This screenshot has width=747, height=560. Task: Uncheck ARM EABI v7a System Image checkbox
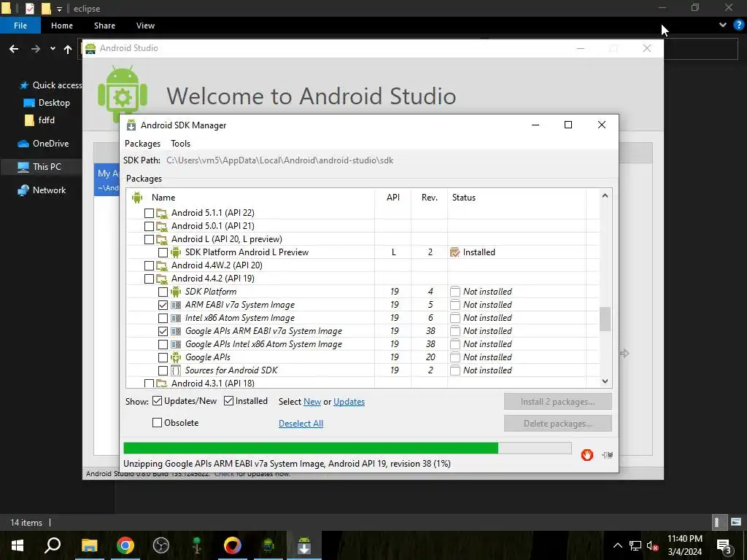(x=163, y=305)
